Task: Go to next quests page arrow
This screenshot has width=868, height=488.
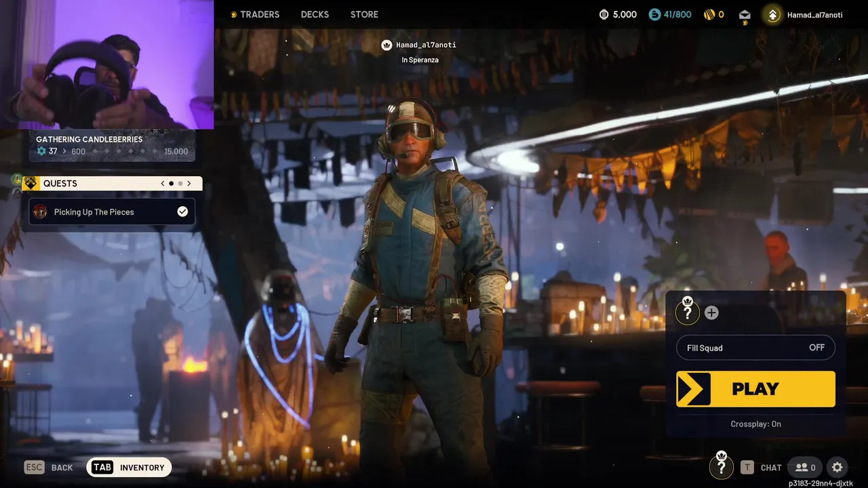Action: click(x=189, y=183)
